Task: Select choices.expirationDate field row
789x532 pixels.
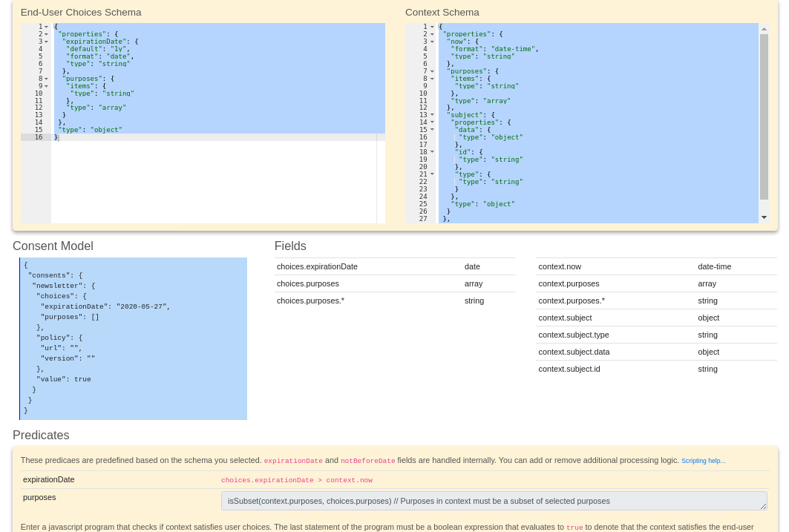Action: click(395, 266)
